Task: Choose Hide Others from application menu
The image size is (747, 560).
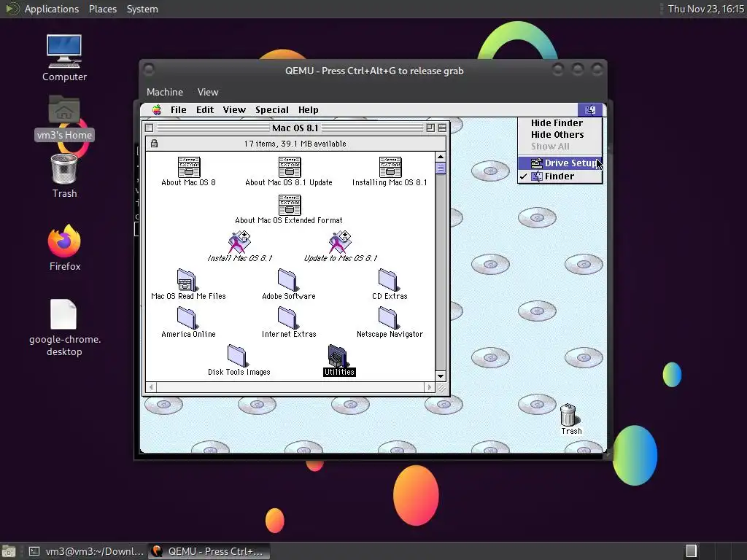Action: point(560,135)
